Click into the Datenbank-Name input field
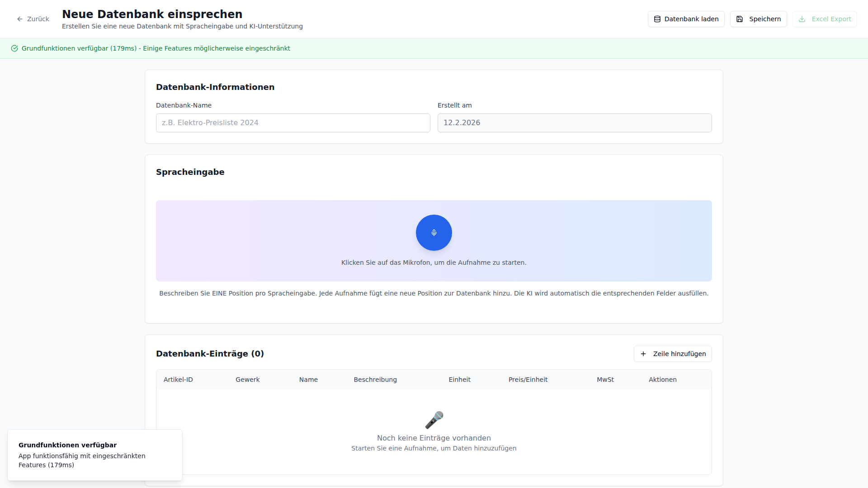868x488 pixels. pos(293,123)
